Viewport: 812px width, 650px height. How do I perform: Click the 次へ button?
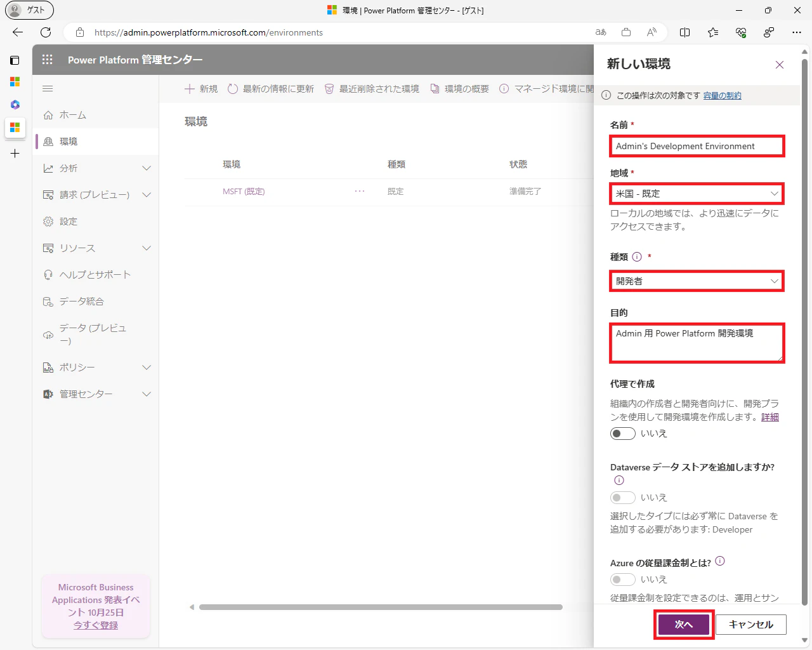(x=684, y=625)
